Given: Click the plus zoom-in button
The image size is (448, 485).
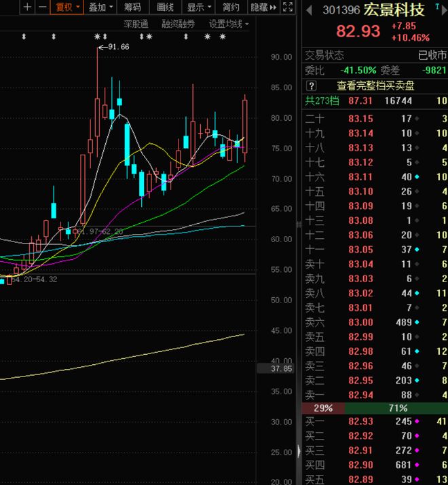Looking at the screenshot, I should pyautogui.click(x=27, y=7).
